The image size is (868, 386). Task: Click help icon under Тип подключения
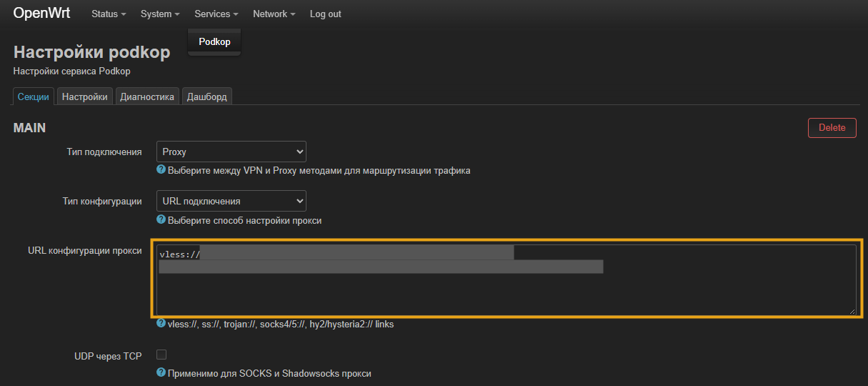[161, 170]
